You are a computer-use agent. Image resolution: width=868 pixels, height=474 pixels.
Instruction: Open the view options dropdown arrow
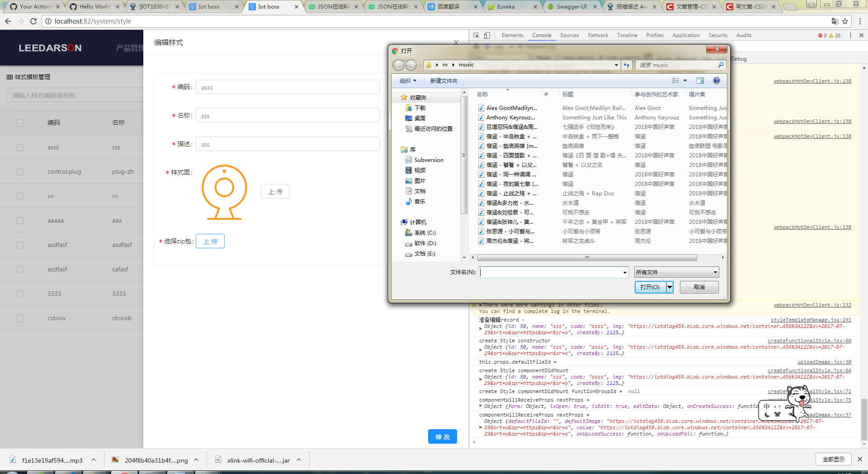tap(684, 81)
